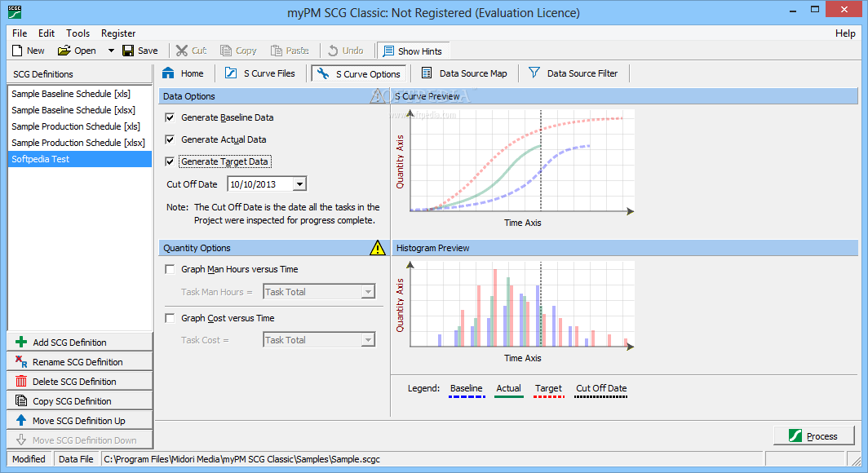The height and width of the screenshot is (473, 868).
Task: Click the Copy SCG Definition button
Action: (80, 401)
